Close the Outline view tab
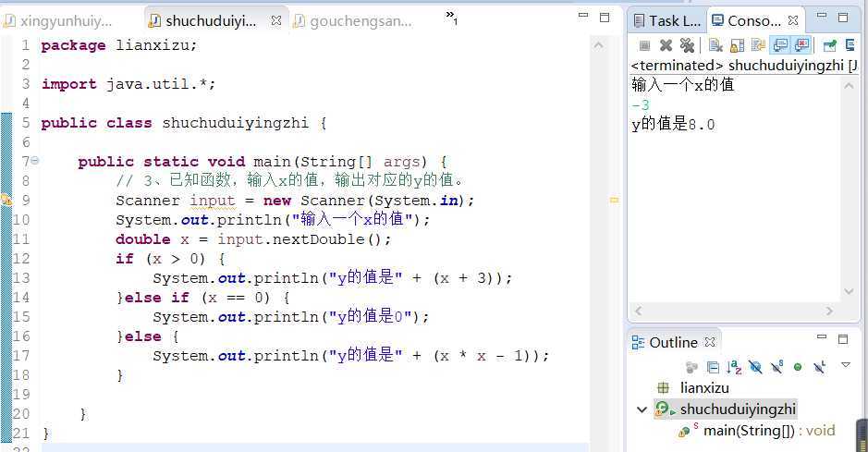Screen dimensions: 868x452 (710, 342)
